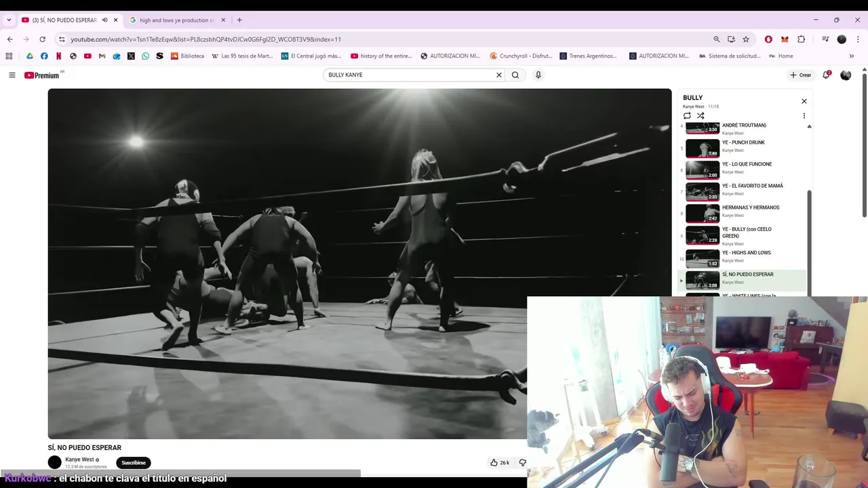Screen dimensions: 868x488
Task: Play YE - BULLY (con CEELO GREEN)
Action: (x=743, y=235)
